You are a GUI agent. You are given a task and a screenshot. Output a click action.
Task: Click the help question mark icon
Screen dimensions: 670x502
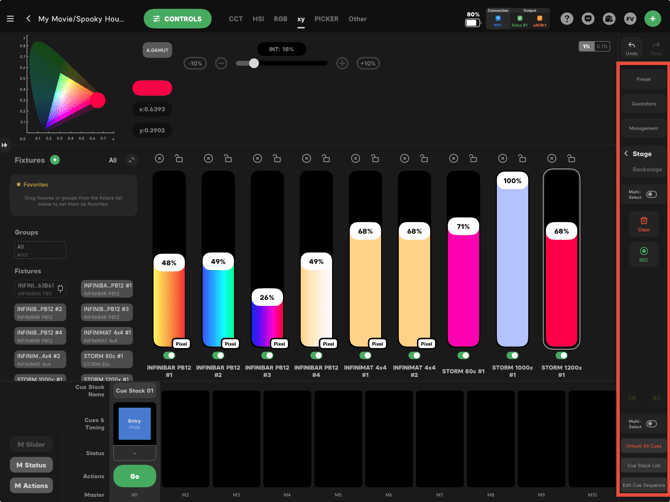click(567, 19)
